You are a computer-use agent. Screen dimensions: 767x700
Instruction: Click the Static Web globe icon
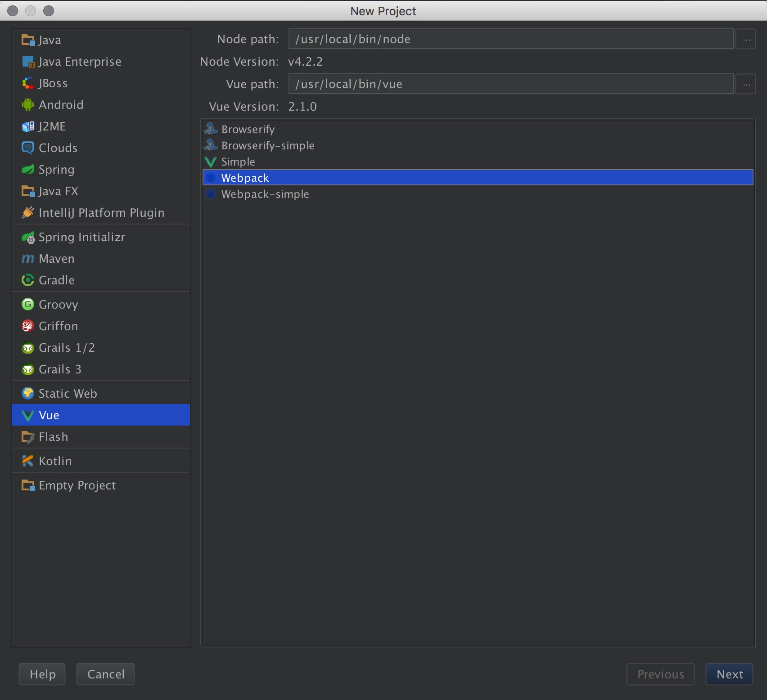pos(28,394)
